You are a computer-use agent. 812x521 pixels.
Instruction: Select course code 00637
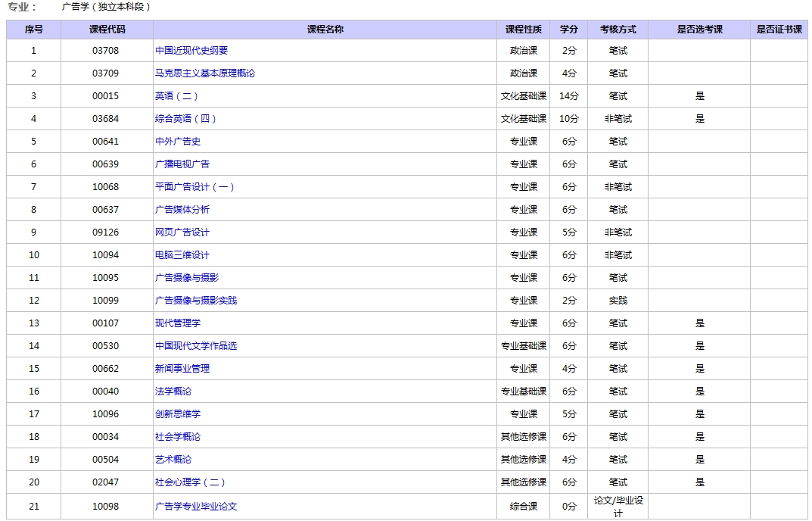click(106, 210)
